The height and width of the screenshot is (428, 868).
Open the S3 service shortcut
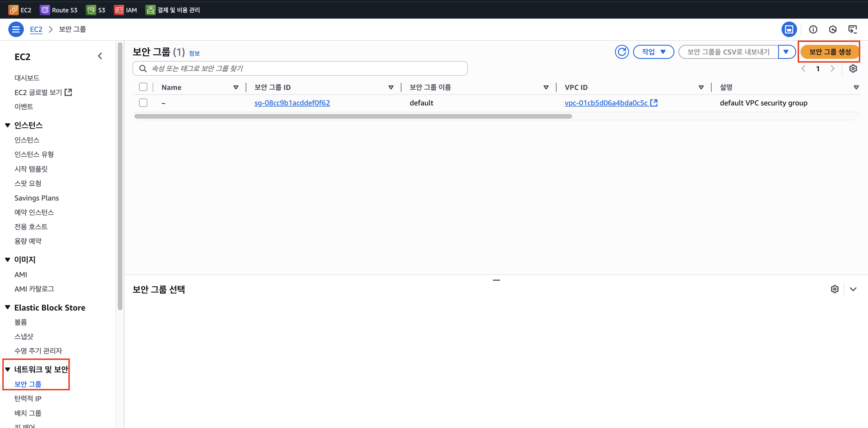pos(91,10)
